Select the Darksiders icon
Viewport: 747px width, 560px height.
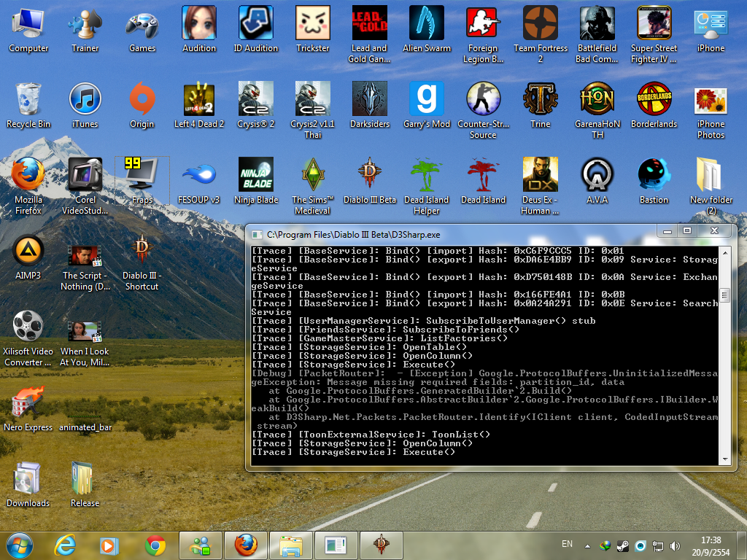click(x=369, y=105)
